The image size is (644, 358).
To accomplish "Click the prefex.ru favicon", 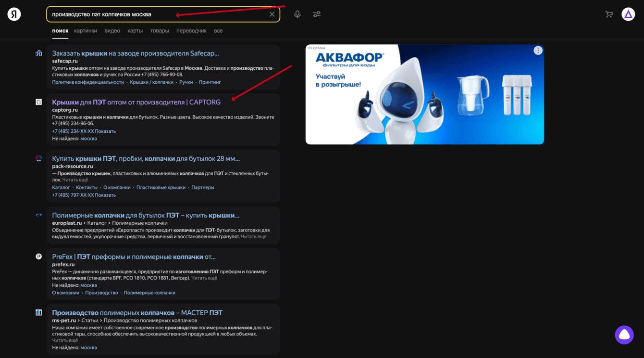I will click(x=39, y=256).
